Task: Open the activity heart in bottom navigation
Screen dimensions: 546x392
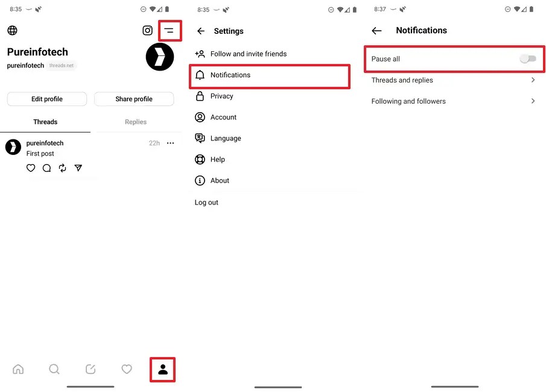Action: pos(127,369)
